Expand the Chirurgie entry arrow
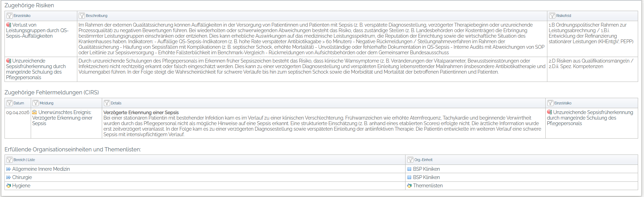 click(x=9, y=177)
